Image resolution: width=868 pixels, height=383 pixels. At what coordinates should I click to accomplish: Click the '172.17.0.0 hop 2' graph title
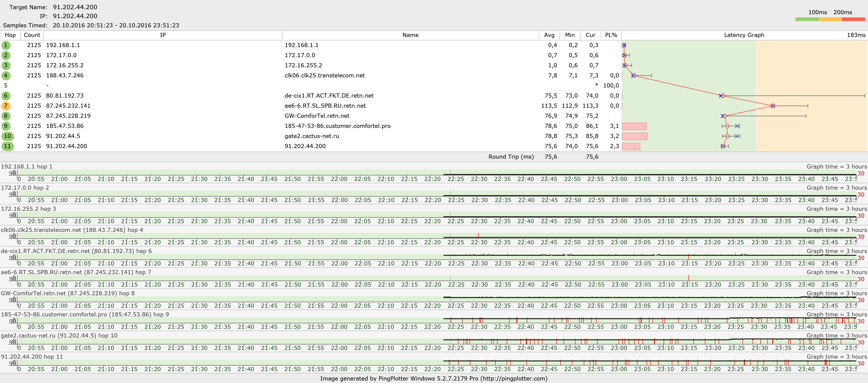coord(25,188)
